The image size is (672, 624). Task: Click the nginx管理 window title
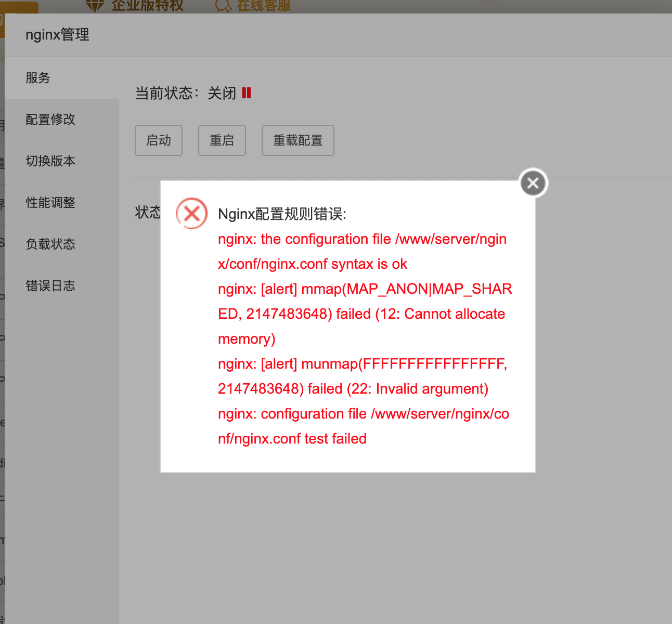click(57, 35)
